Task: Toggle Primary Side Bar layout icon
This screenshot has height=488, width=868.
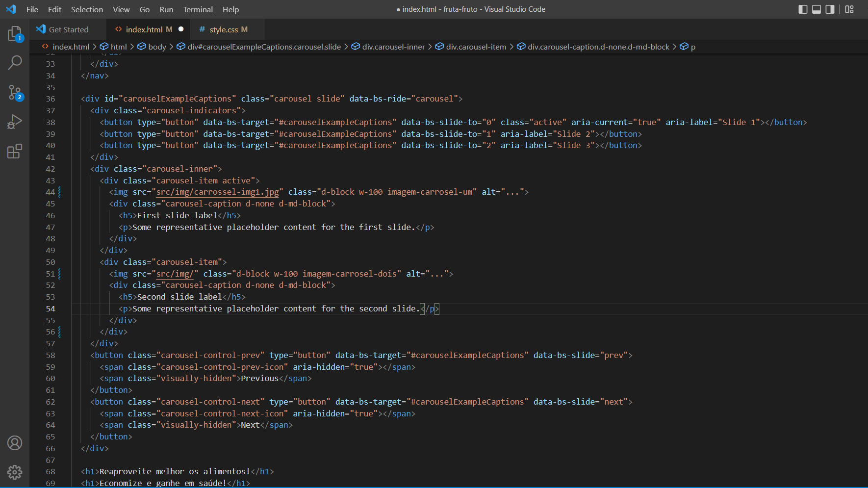Action: (803, 9)
